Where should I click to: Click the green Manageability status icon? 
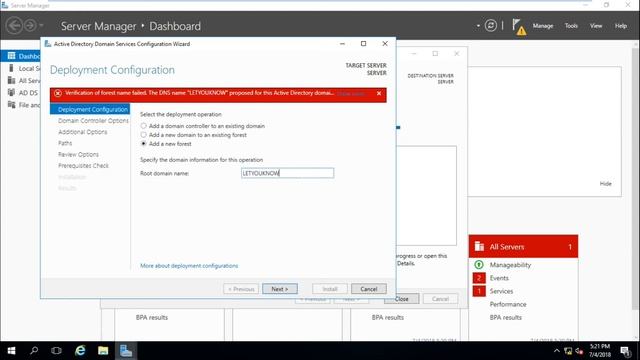pos(479,265)
